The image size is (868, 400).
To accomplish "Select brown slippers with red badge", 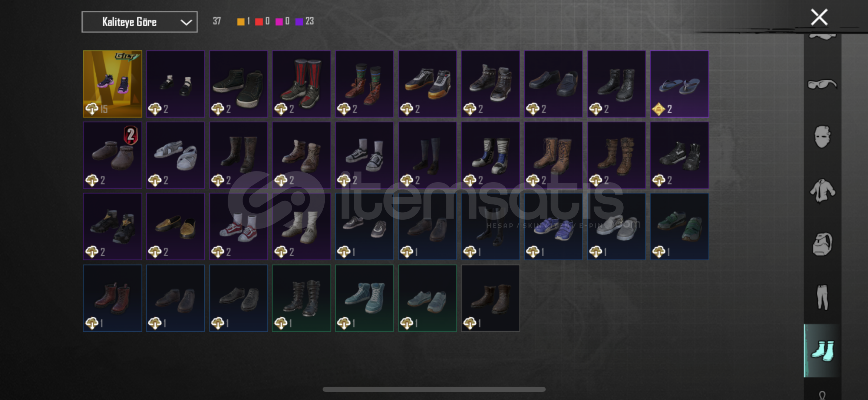I will [x=112, y=155].
